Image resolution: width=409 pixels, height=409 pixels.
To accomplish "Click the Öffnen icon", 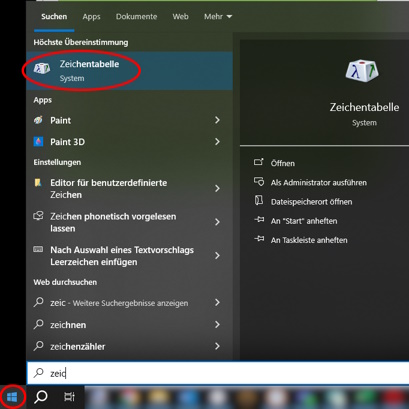I will coord(259,162).
